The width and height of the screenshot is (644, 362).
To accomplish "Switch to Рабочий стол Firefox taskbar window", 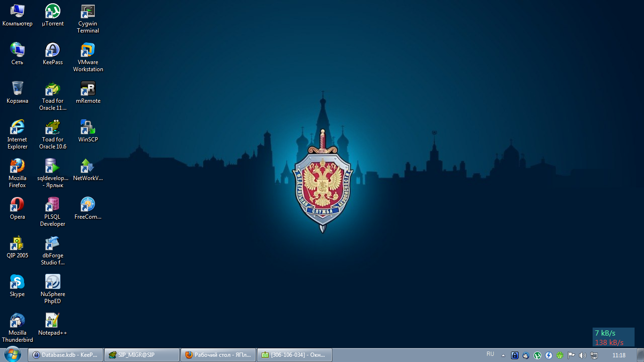I will click(x=218, y=355).
